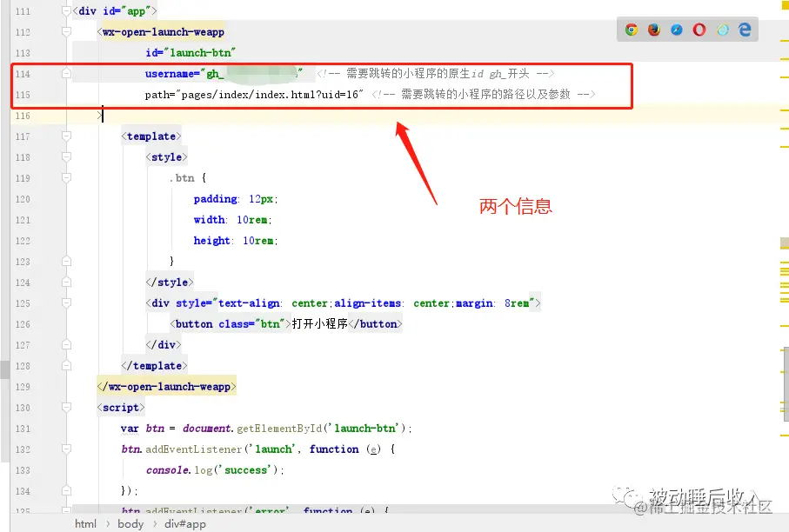Collapse the template block at line 117
The height and width of the screenshot is (532, 789).
coord(66,136)
